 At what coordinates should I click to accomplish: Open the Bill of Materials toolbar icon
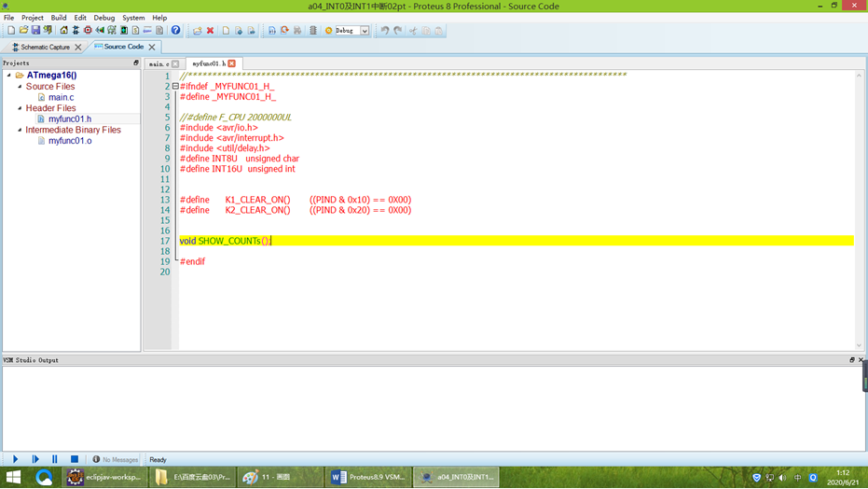tap(135, 31)
